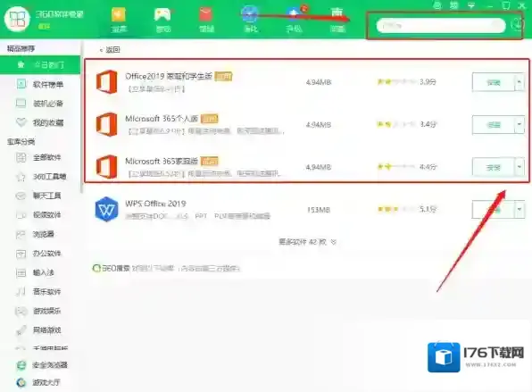Click the Office2019 家庭和学生版 app icon
Screen dimensions: 532x392
(x=107, y=81)
